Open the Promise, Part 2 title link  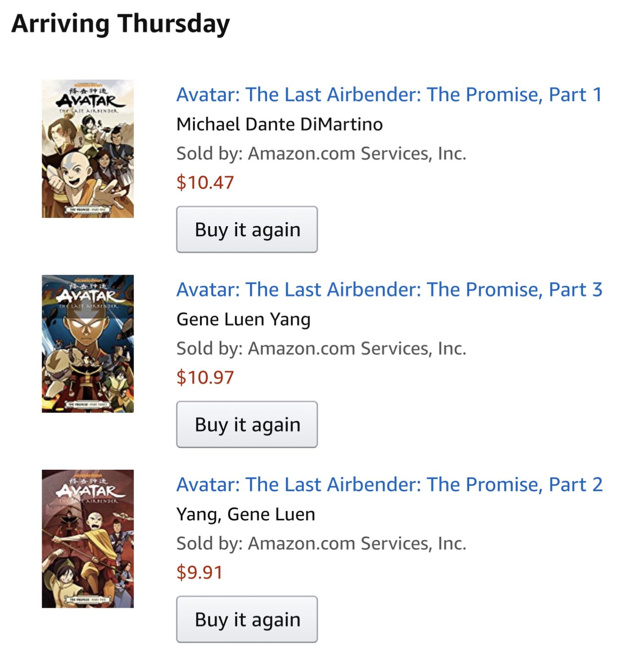389,484
